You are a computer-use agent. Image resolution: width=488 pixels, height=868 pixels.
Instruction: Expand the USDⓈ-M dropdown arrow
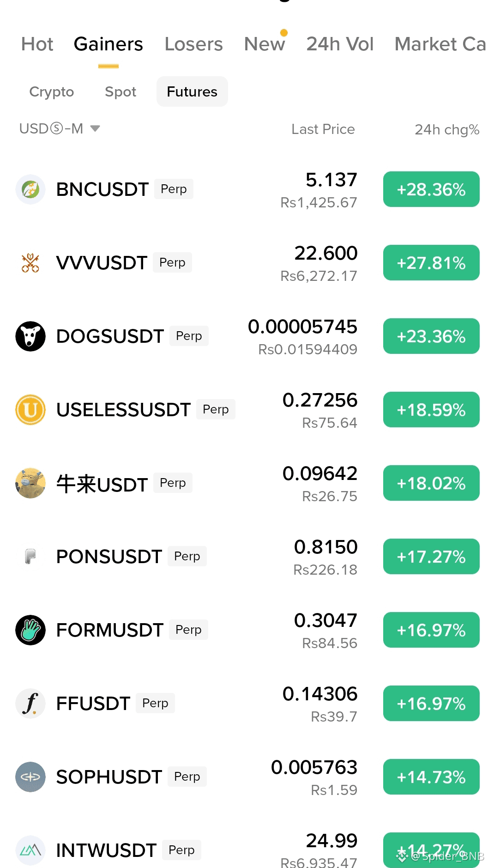95,128
